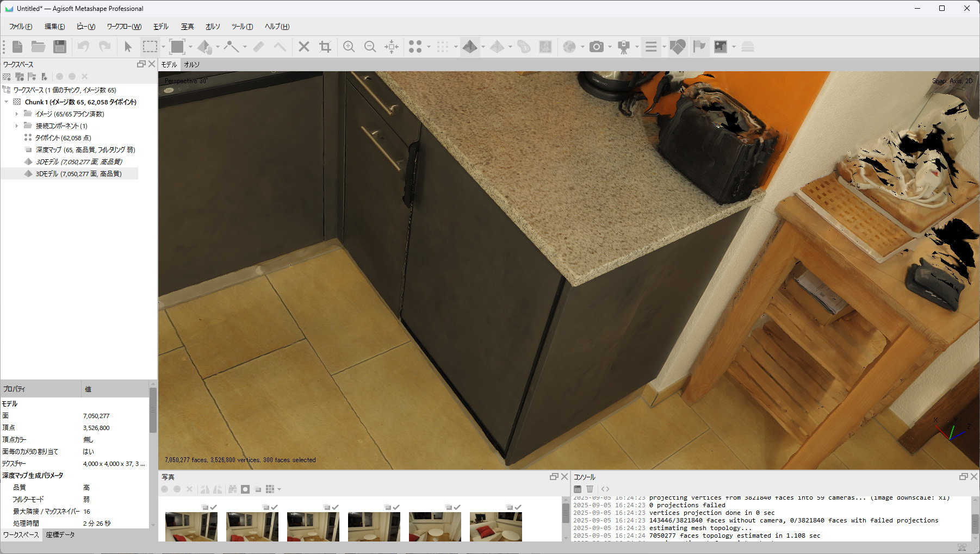
Task: Click the Capture view camera icon
Action: pyautogui.click(x=597, y=47)
